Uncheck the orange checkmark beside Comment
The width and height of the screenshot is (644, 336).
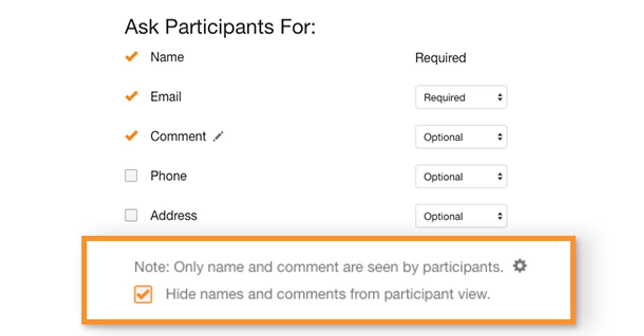pyautogui.click(x=131, y=136)
